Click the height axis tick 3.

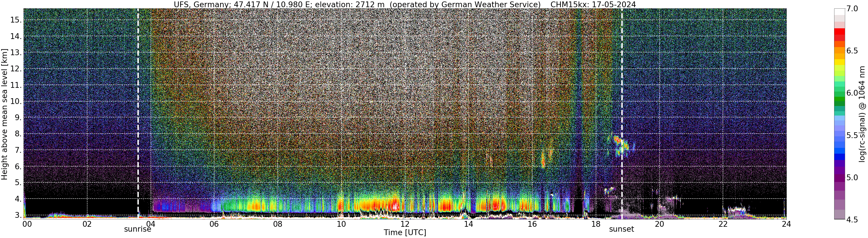pos(18,215)
